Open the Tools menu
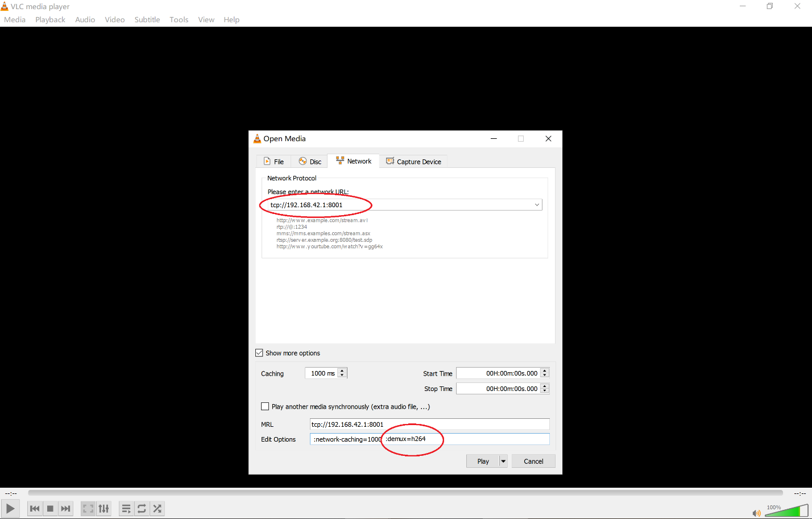812x519 pixels. click(x=179, y=19)
